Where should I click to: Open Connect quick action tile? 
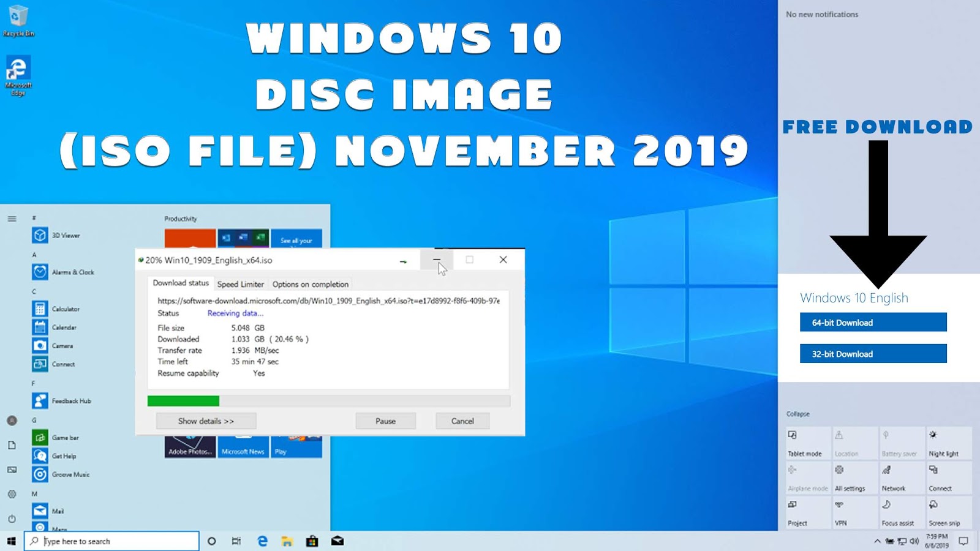click(x=949, y=478)
